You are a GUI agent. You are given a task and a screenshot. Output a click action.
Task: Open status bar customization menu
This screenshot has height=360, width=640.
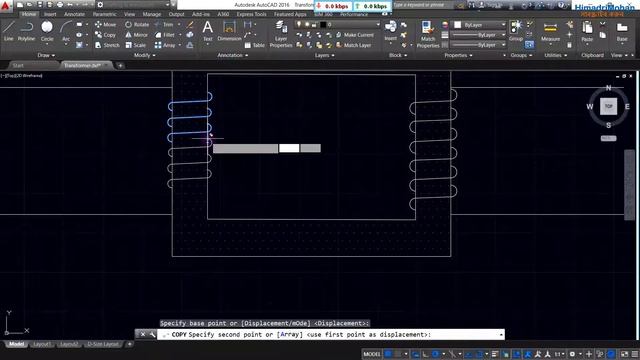(635, 354)
